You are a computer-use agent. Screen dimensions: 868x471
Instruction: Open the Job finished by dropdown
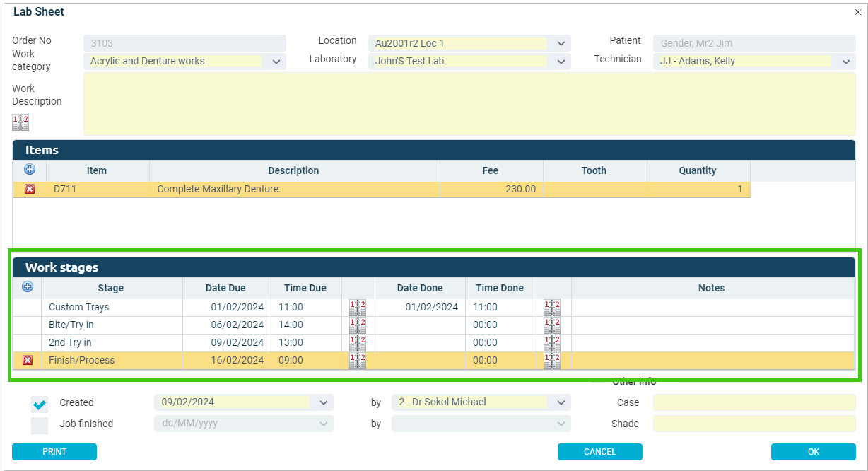click(561, 424)
